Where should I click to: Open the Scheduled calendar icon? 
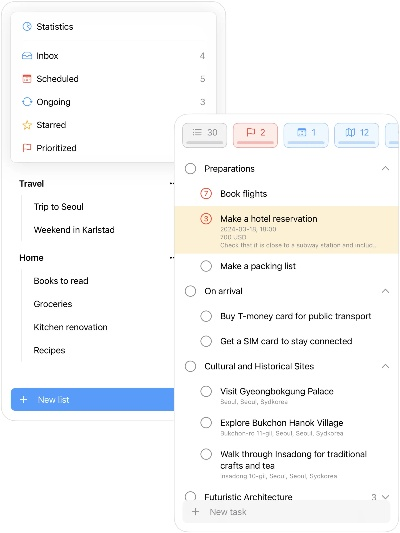(x=27, y=79)
